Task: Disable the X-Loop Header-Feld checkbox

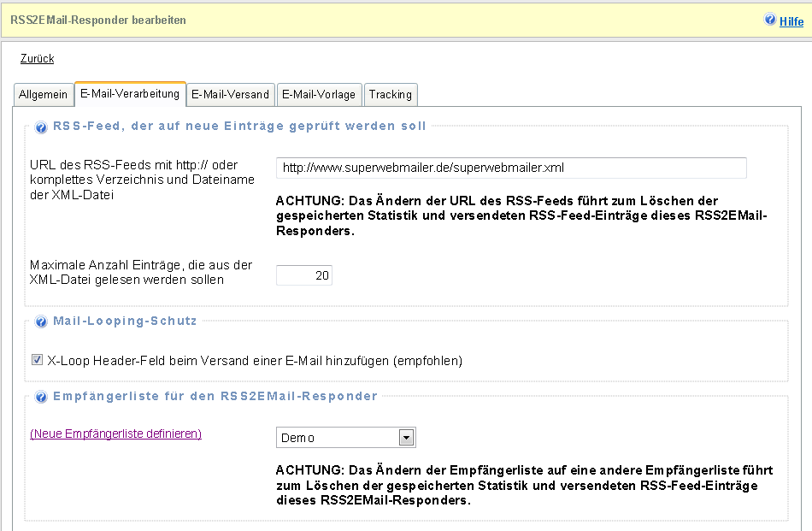Action: [38, 360]
